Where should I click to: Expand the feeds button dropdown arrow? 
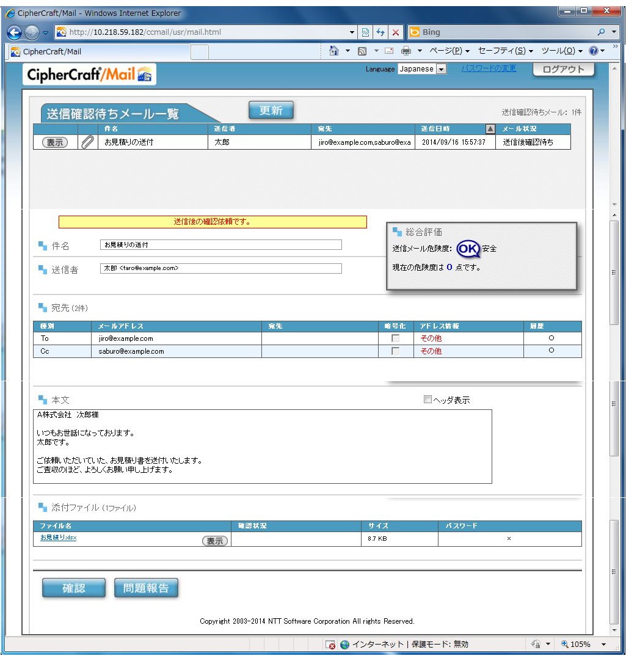coord(376,51)
